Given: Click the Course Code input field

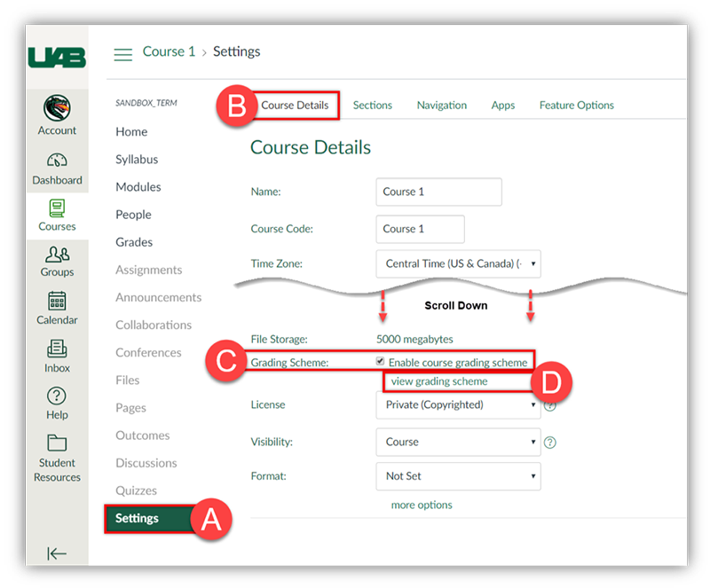Looking at the screenshot, I should (x=420, y=229).
